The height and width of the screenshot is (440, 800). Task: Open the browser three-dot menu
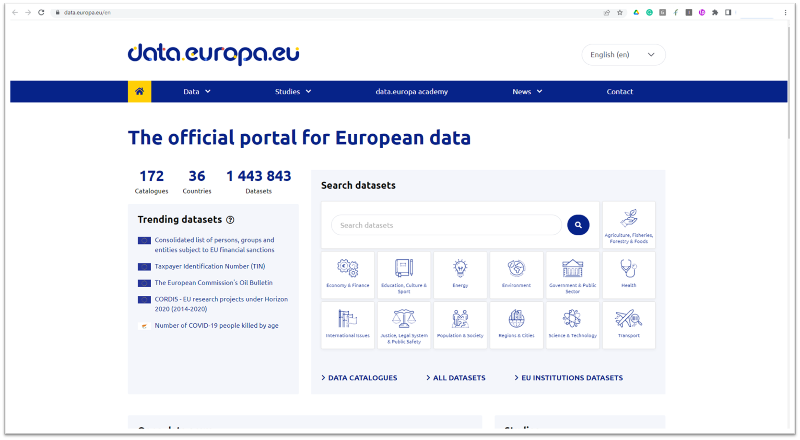click(785, 12)
